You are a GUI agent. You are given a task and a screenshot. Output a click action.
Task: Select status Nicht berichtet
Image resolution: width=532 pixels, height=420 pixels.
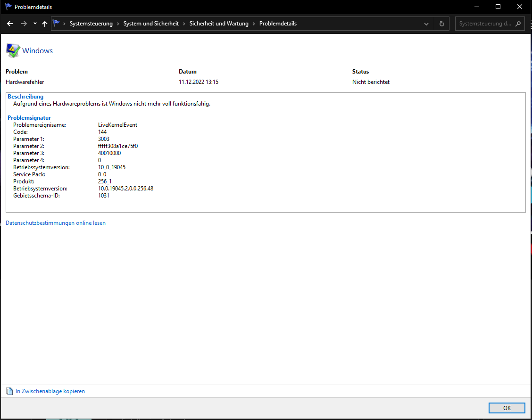point(371,82)
